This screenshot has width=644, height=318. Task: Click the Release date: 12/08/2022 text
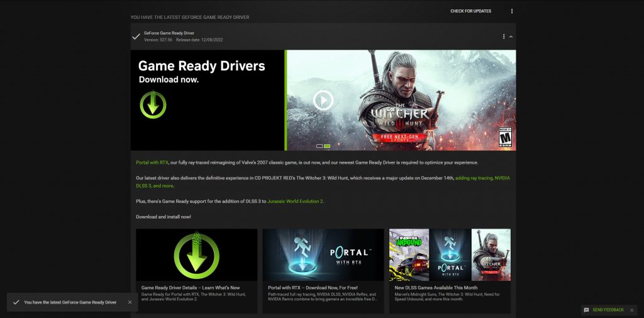(199, 40)
